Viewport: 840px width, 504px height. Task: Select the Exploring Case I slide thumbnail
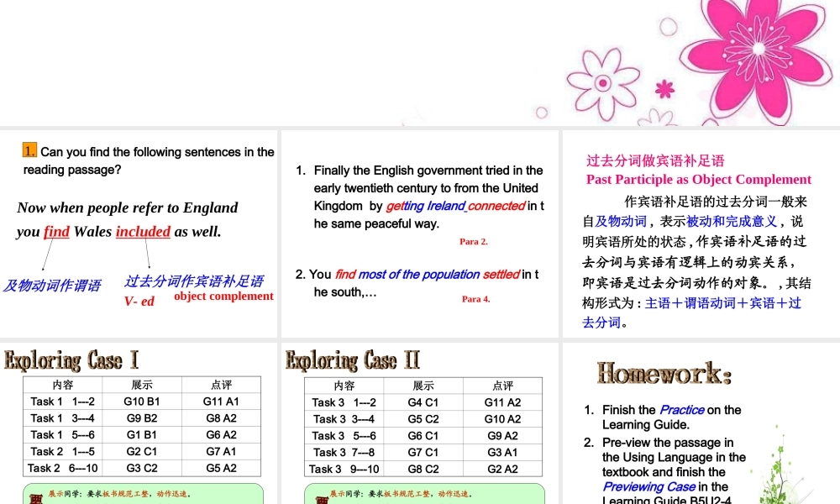tap(139, 423)
